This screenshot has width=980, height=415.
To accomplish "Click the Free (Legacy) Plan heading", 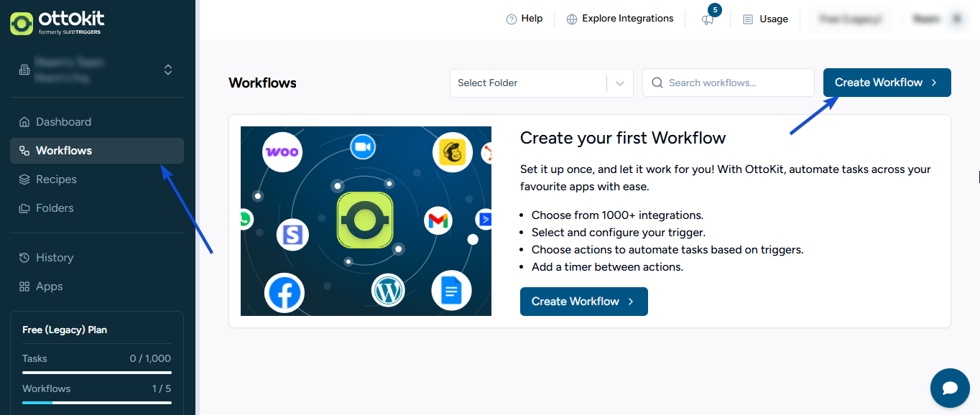I will coord(65,330).
